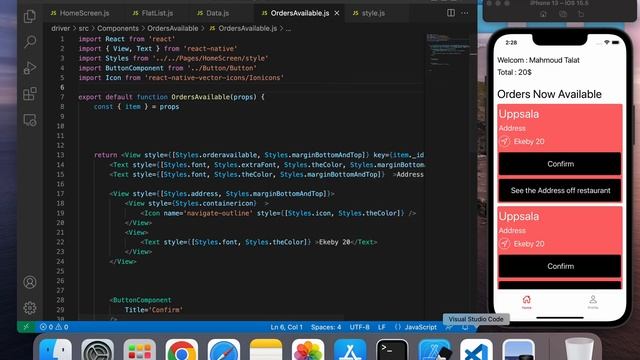640x360 pixels.
Task: Open Photos from the Dock
Action: (x=308, y=350)
